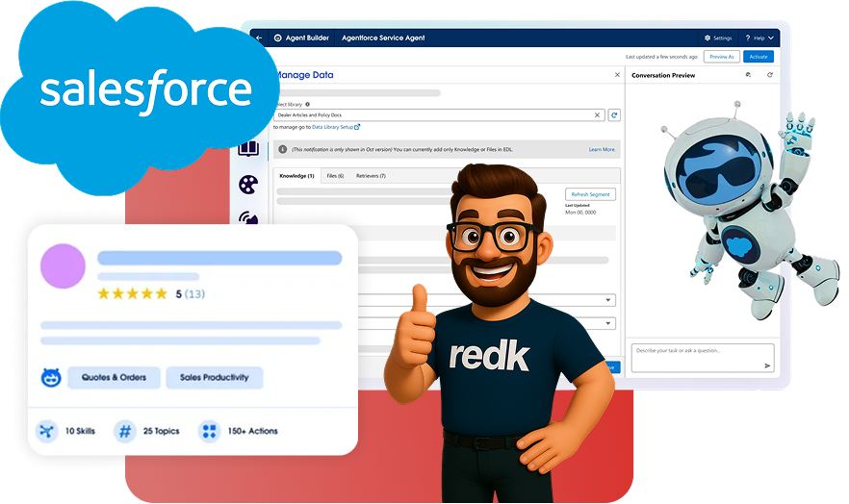Click the 'Mon 00, 0000' date text
Screen dimensions: 849x504
(x=580, y=213)
